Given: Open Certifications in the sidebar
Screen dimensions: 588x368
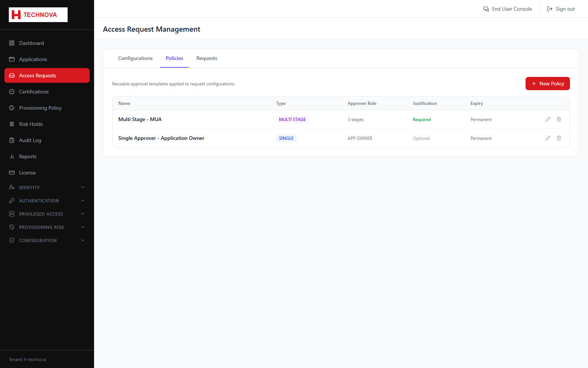Looking at the screenshot, I should pyautogui.click(x=47, y=92).
